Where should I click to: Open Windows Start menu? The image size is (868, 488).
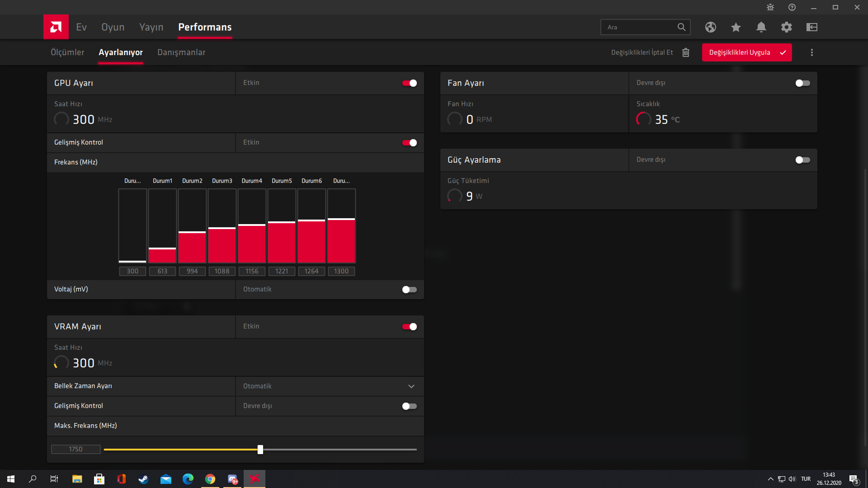[11, 479]
